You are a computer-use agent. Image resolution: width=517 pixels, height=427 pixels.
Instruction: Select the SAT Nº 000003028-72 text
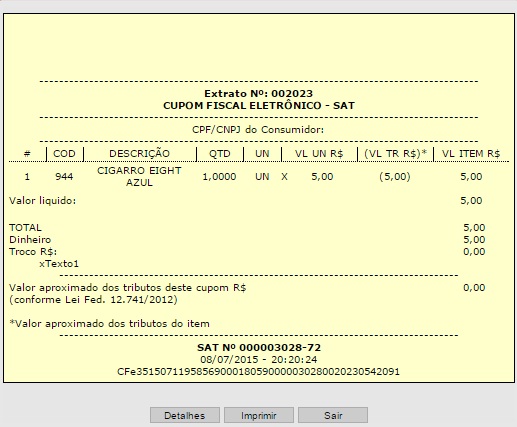click(x=259, y=348)
